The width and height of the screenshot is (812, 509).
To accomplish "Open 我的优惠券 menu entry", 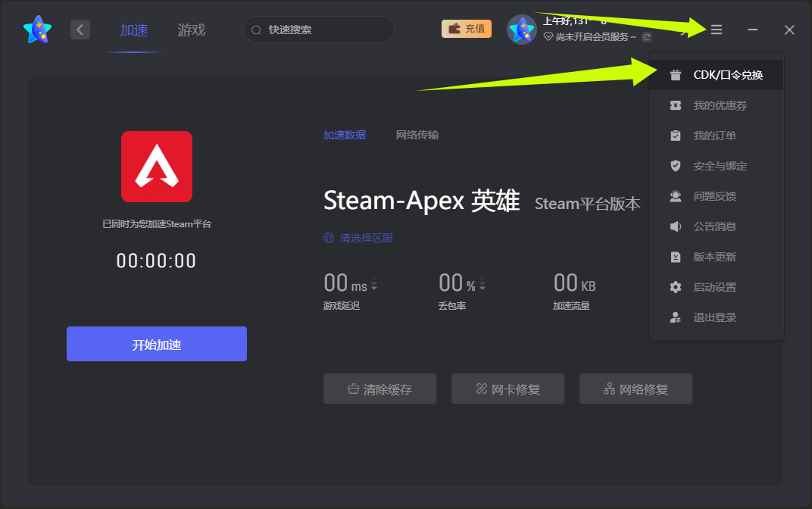I will point(717,105).
